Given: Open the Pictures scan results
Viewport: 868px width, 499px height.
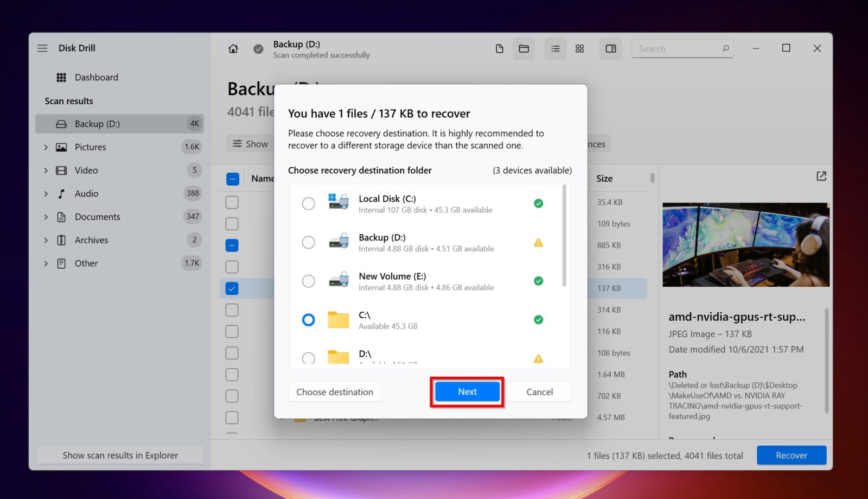Looking at the screenshot, I should pyautogui.click(x=119, y=147).
